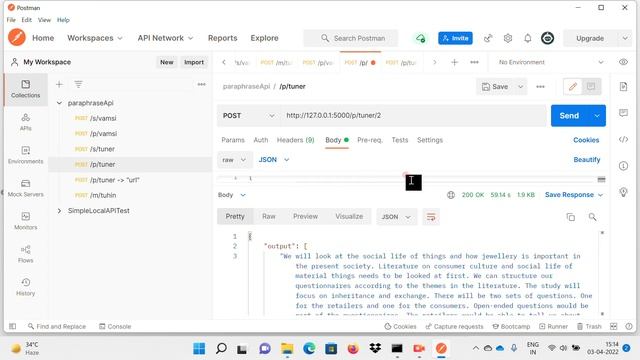Open the Workspaces dropdown menu
Image resolution: width=640 pixels, height=360 pixels.
pyautogui.click(x=94, y=38)
